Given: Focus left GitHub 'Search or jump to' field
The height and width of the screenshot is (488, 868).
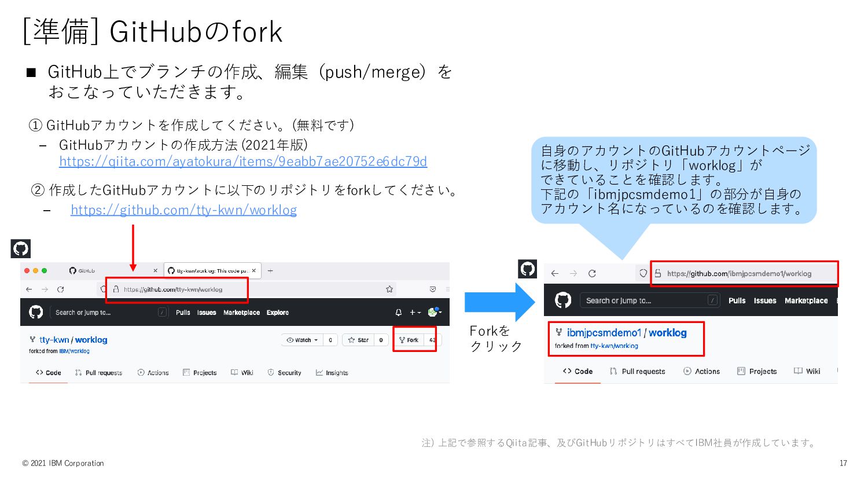Looking at the screenshot, I should click(x=109, y=312).
